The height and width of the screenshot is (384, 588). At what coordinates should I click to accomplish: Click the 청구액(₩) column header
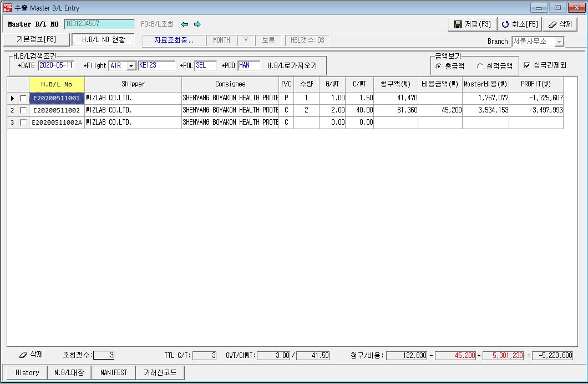coord(396,84)
